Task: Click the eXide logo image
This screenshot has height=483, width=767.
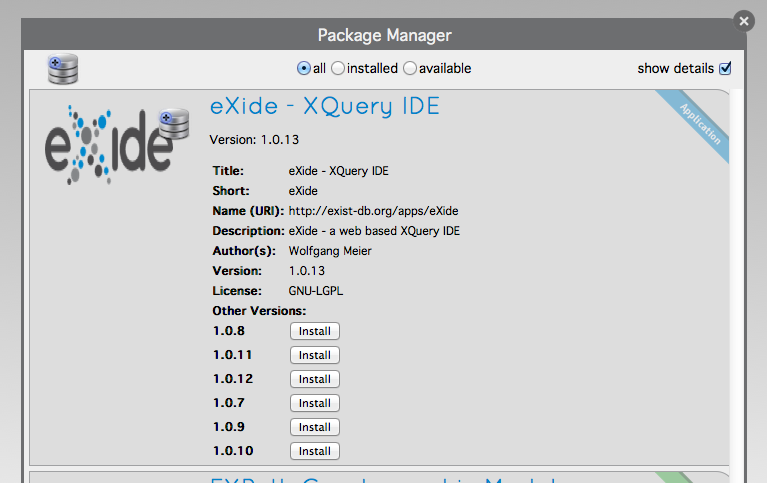Action: coord(105,139)
